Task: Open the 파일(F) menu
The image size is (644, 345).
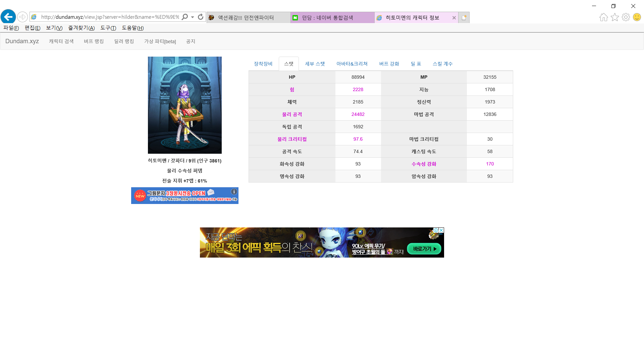Action: click(11, 28)
